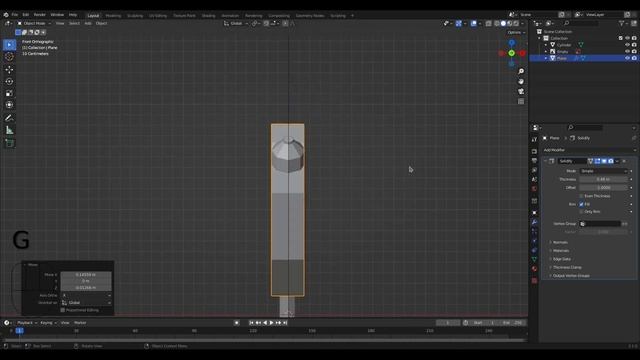Jump to the timeline start frame
Viewport: 640px width, 360px height.
251,323
